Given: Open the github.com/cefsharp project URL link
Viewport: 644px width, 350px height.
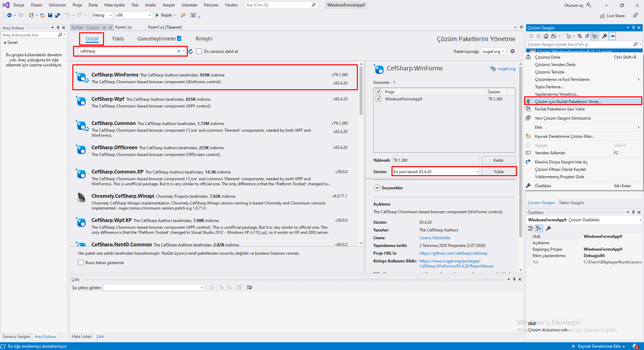Looking at the screenshot, I should (453, 253).
